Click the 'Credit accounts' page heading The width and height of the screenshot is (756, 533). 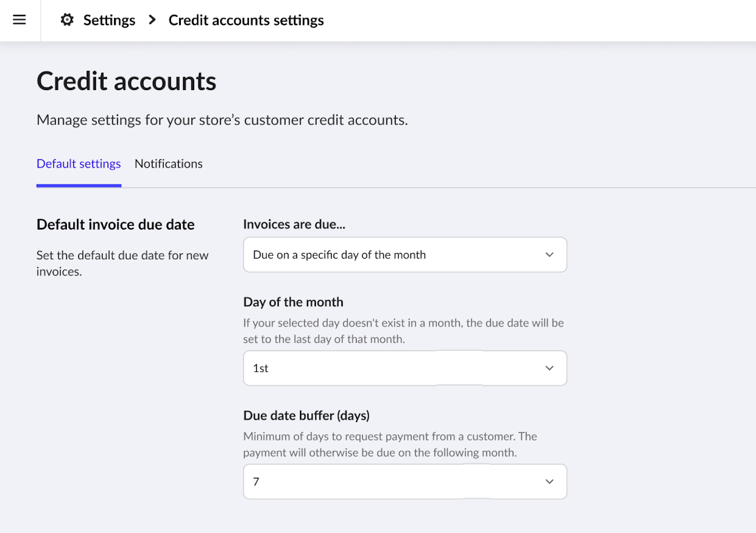(126, 81)
